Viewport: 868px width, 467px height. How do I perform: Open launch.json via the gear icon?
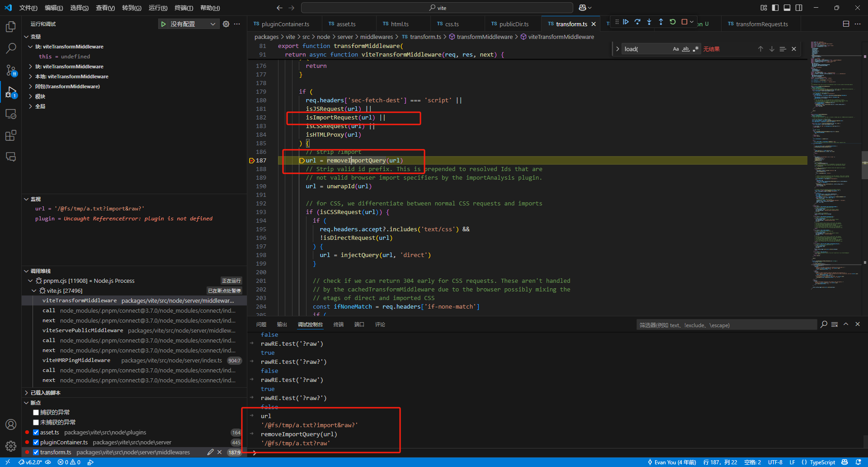tap(226, 24)
